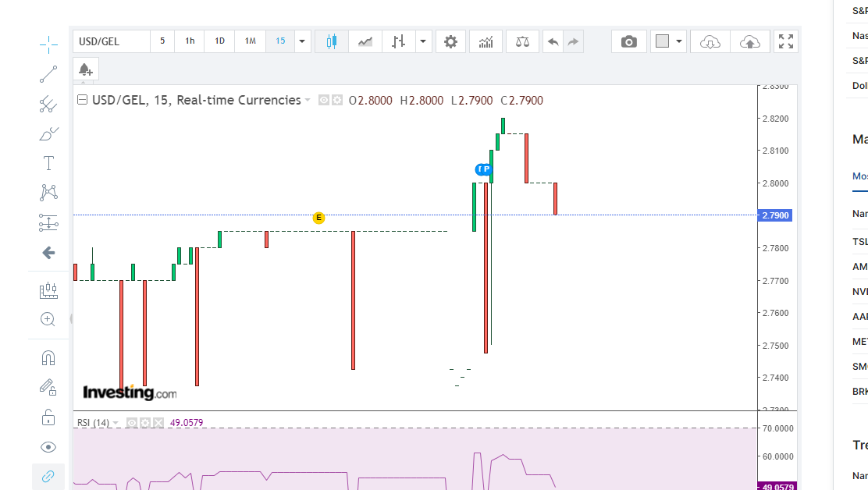Screen dimensions: 868x490
Task: Click the compare symbols scale icon
Action: point(522,41)
